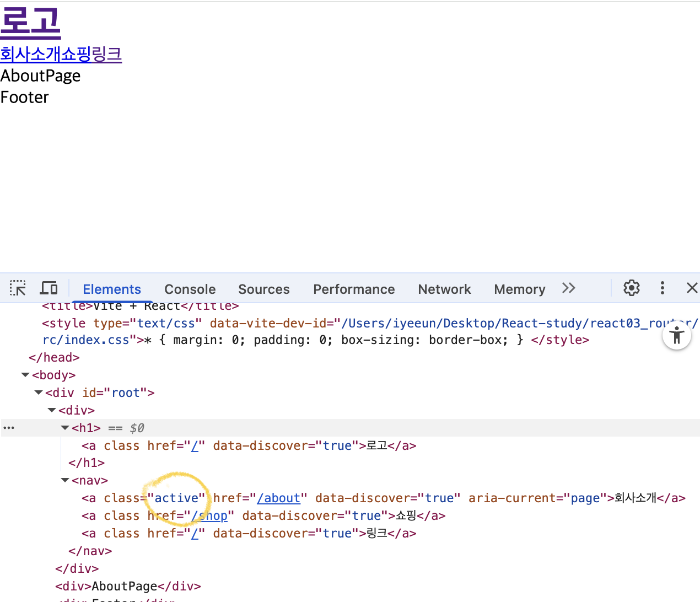Screen dimensions: 700x602
Task: Activate the inspect element picker icon
Action: pos(18,288)
